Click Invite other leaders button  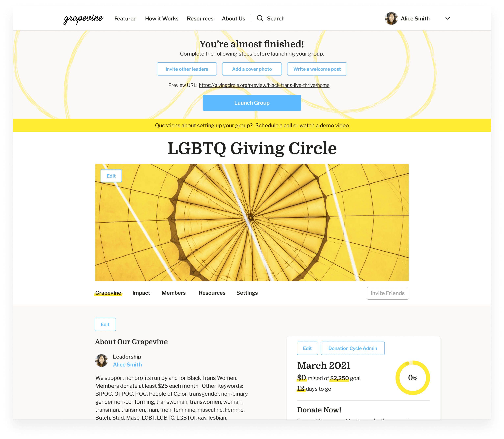(187, 69)
